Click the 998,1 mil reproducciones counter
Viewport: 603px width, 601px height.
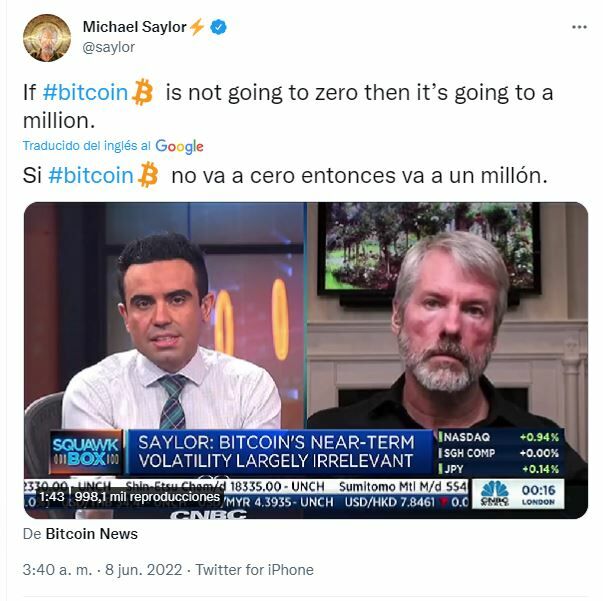click(x=147, y=497)
